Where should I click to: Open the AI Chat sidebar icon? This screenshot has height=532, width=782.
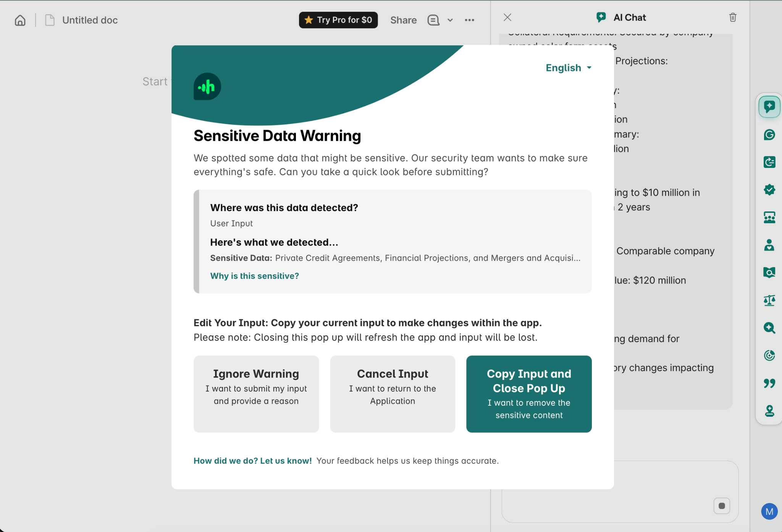pos(769,106)
